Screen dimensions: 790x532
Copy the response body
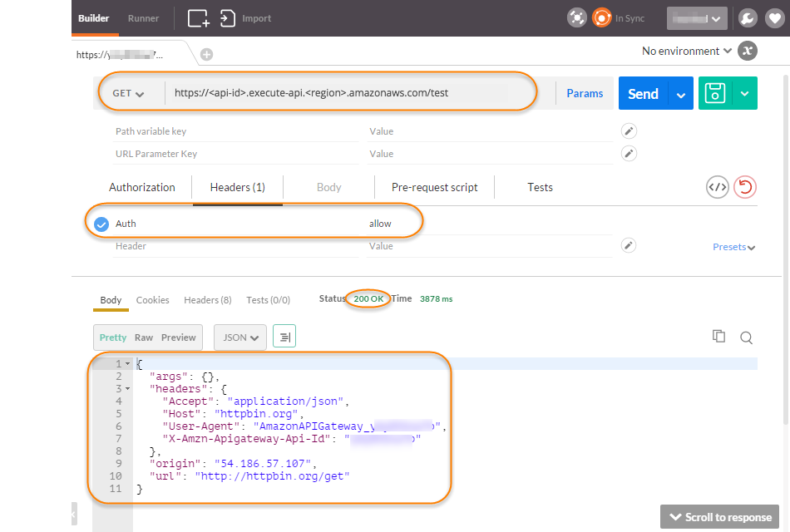(718, 336)
